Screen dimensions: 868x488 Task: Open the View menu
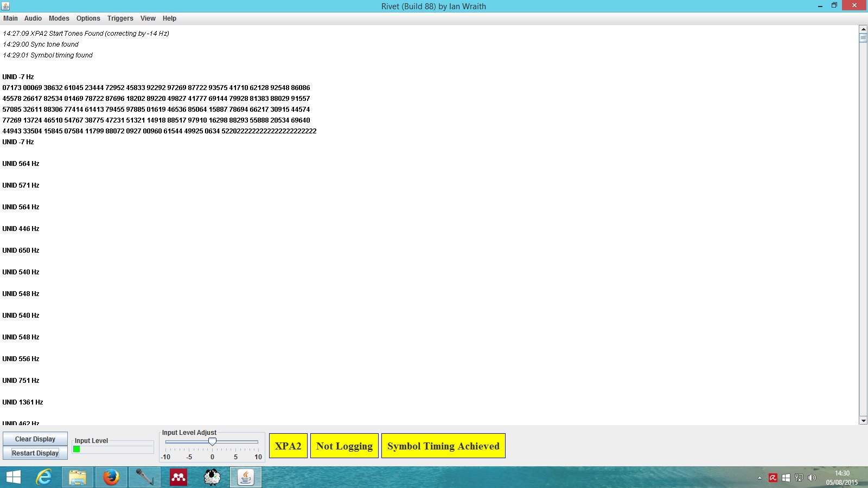point(148,18)
